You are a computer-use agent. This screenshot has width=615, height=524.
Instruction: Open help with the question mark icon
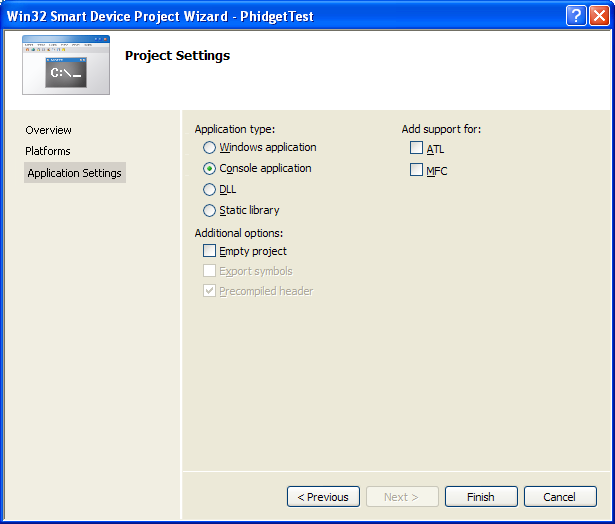[576, 16]
